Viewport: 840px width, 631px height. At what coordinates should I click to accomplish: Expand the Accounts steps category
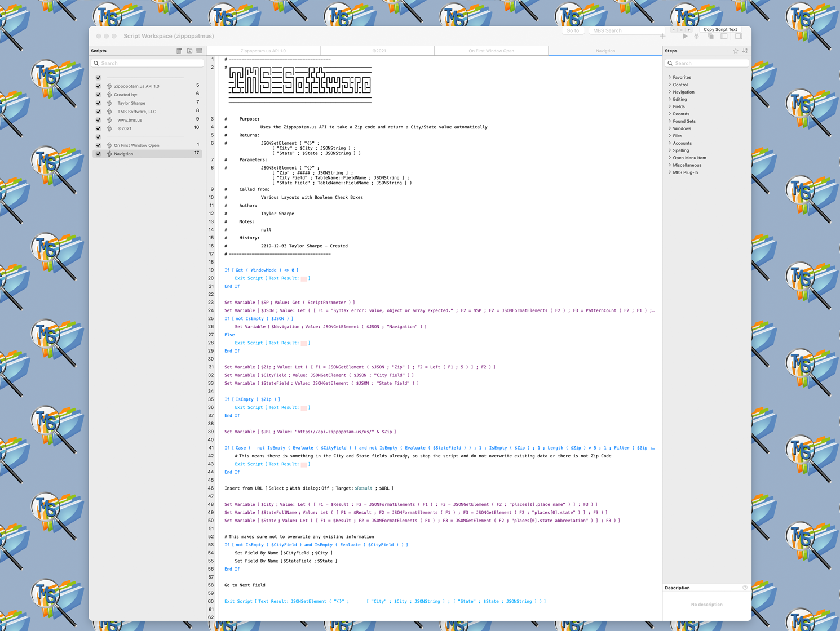pos(670,143)
